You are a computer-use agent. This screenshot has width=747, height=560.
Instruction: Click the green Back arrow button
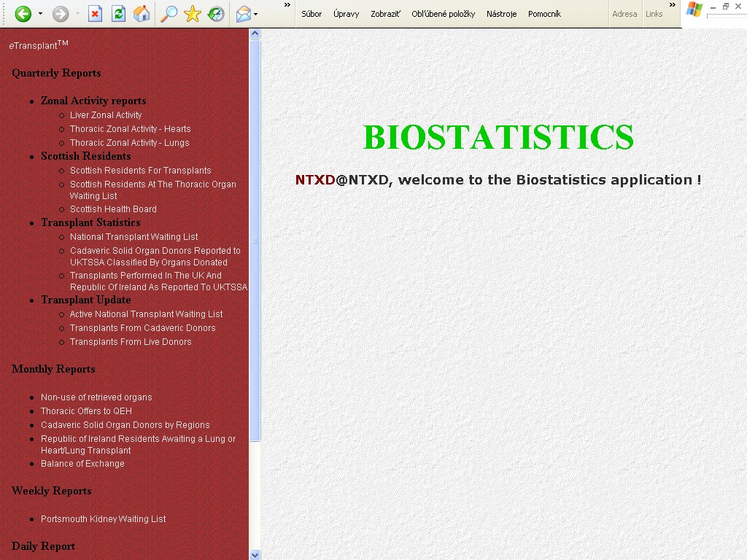tap(23, 14)
